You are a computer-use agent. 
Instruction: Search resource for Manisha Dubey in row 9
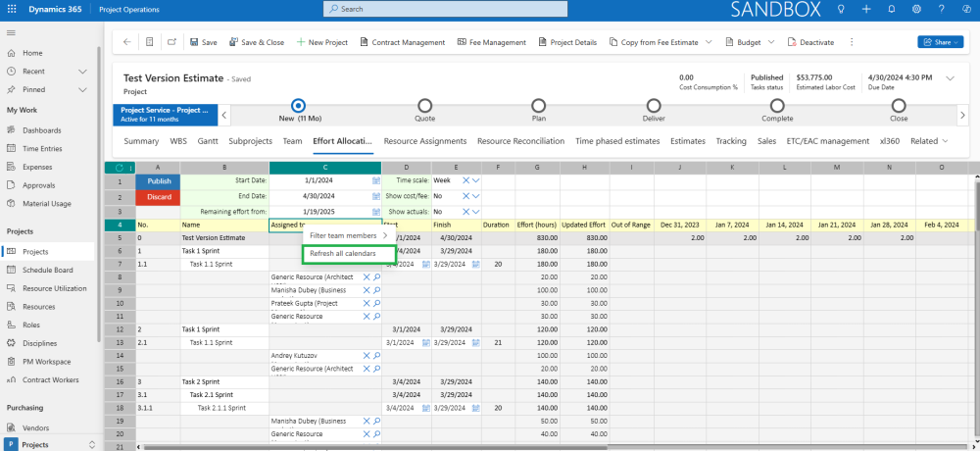coord(376,291)
